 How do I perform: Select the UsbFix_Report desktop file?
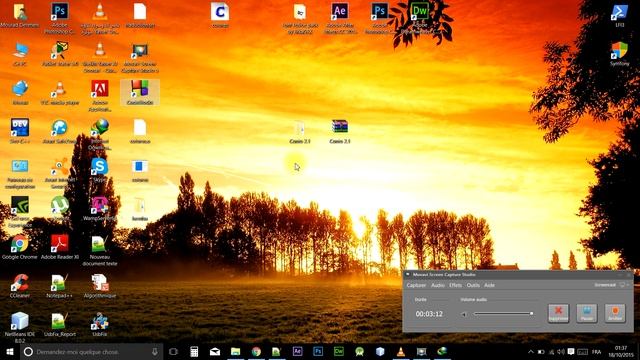[60, 324]
